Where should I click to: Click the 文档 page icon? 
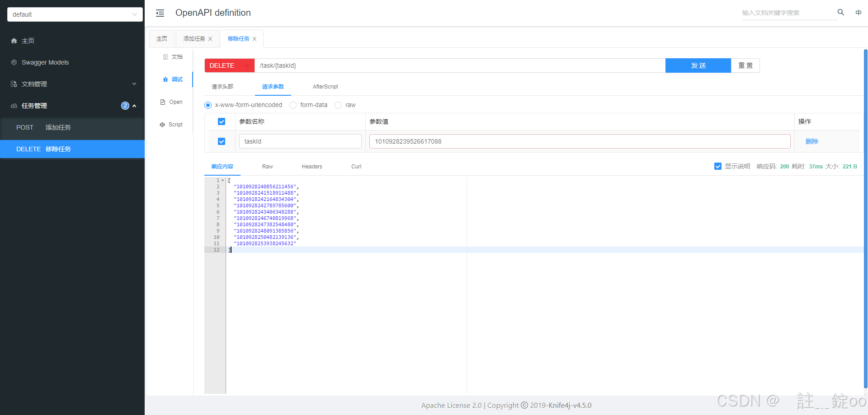click(x=165, y=57)
